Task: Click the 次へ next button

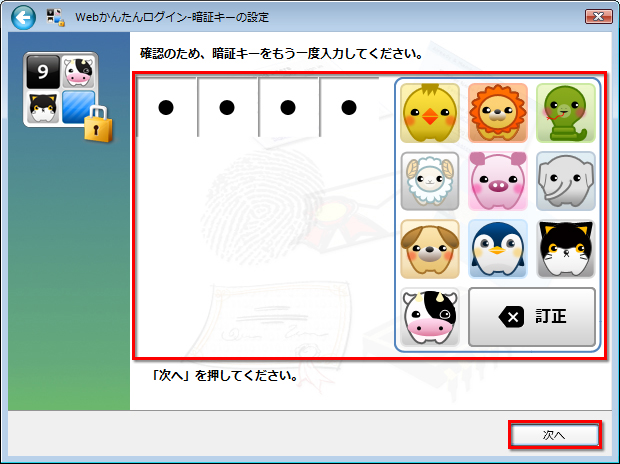Action: click(x=554, y=435)
